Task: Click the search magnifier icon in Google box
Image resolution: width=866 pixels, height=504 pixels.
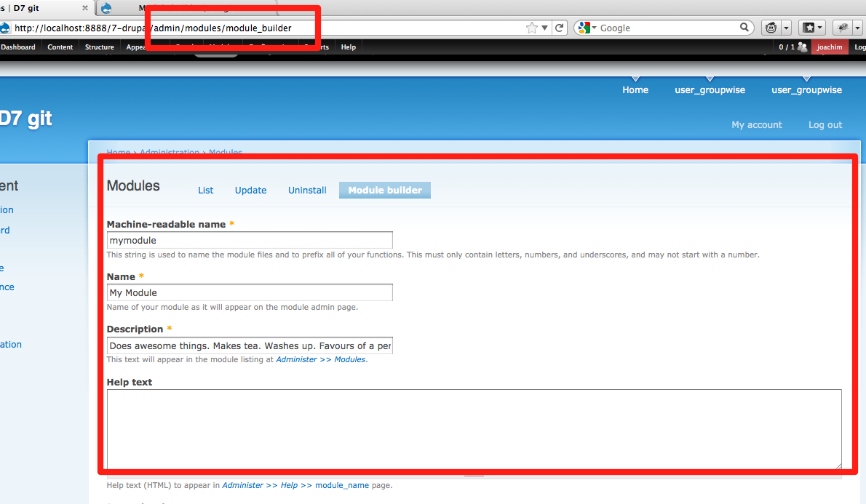Action: click(x=744, y=27)
